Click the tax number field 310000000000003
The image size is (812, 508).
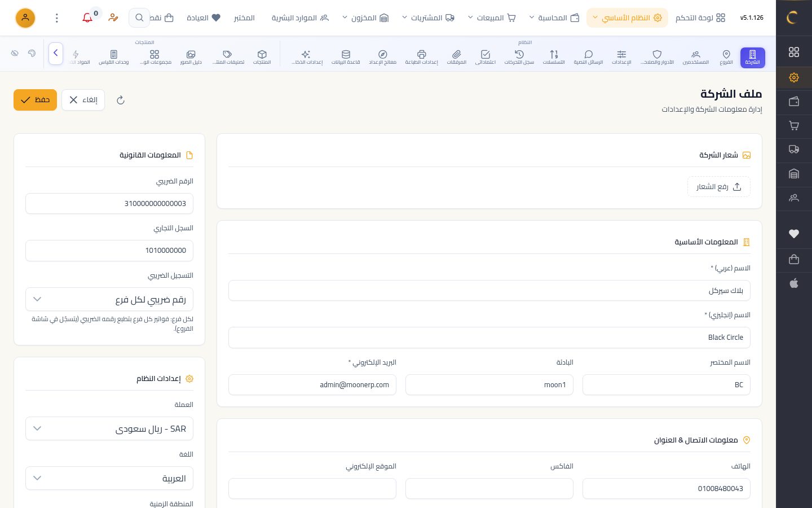coord(109,203)
